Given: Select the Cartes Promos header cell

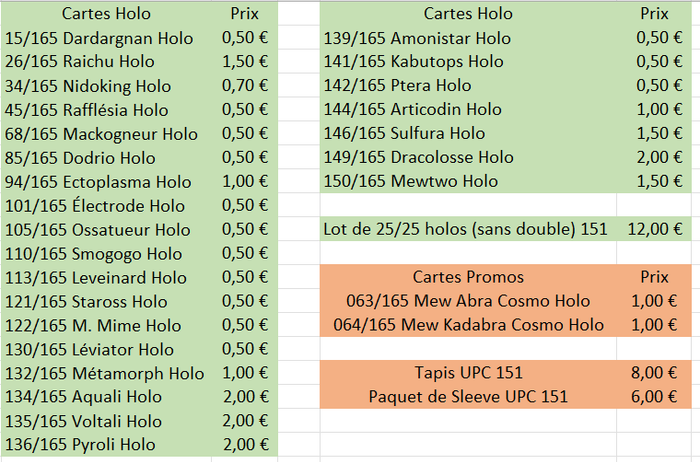Looking at the screenshot, I should (468, 277).
